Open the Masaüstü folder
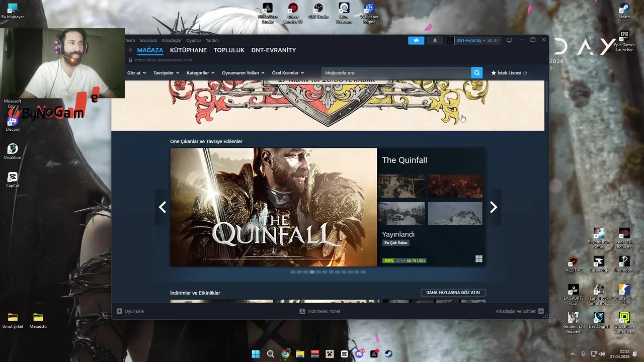The width and height of the screenshot is (644, 362). tap(38, 320)
